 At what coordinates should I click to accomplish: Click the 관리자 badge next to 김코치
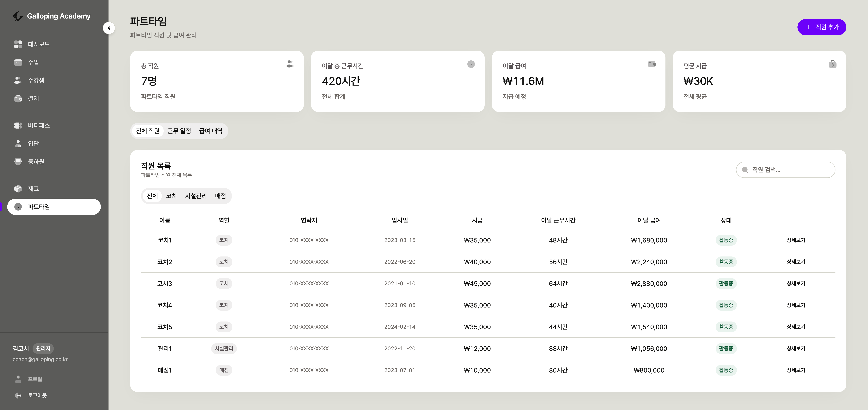point(43,348)
